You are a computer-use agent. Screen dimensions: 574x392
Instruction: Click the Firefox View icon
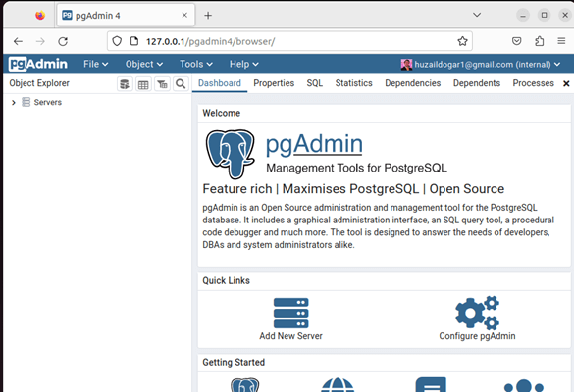coord(40,16)
